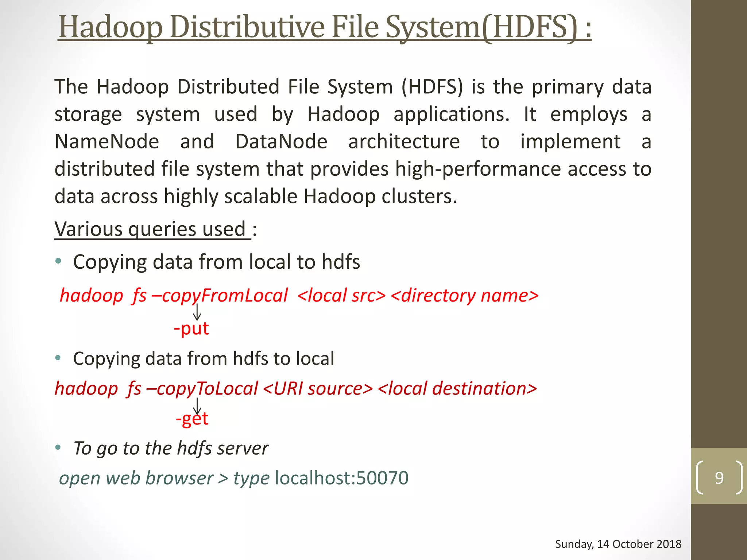Click the phrase 'highly scalable Hadoop clusters.'

point(310,197)
